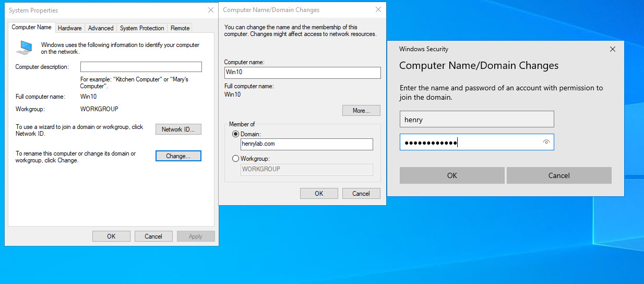Open the More... options button
The width and height of the screenshot is (644, 284).
click(x=361, y=111)
